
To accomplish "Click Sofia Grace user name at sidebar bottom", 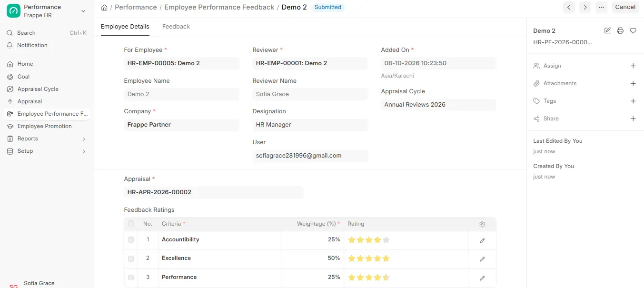I will pos(39,283).
